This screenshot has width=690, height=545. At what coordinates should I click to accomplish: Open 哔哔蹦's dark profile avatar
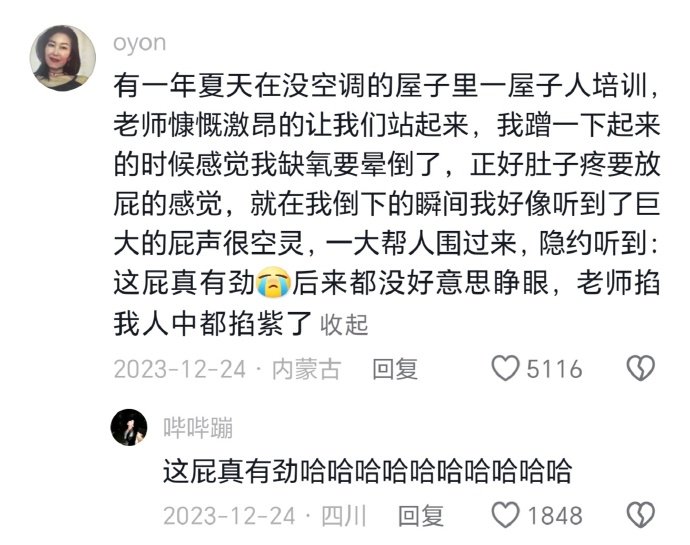(x=129, y=427)
